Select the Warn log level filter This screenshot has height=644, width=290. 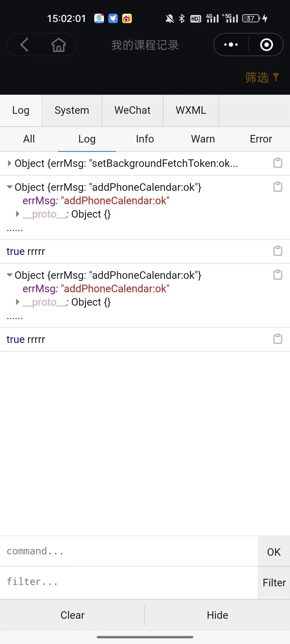pos(203,139)
